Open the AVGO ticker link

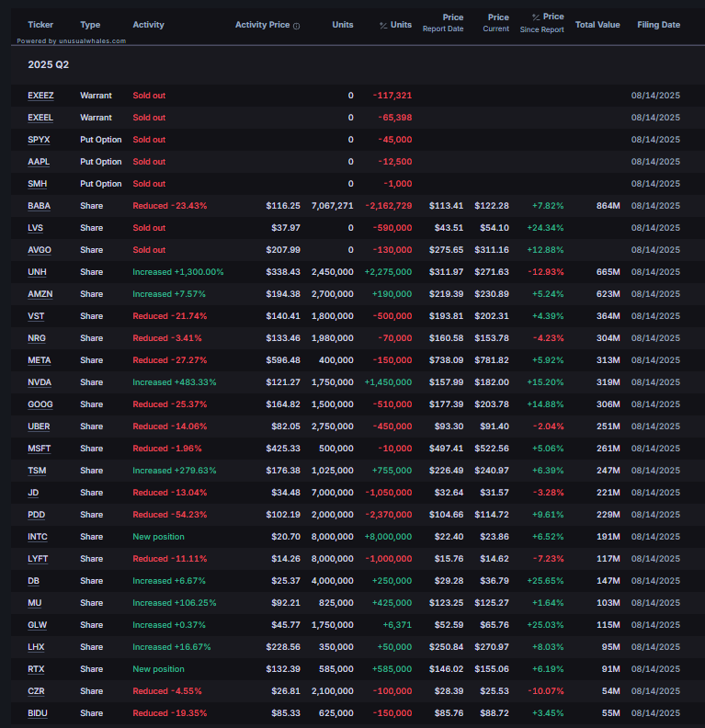click(40, 250)
